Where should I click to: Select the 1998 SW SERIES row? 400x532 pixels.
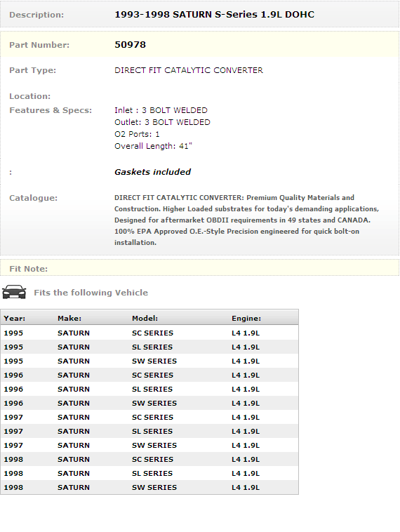(149, 487)
